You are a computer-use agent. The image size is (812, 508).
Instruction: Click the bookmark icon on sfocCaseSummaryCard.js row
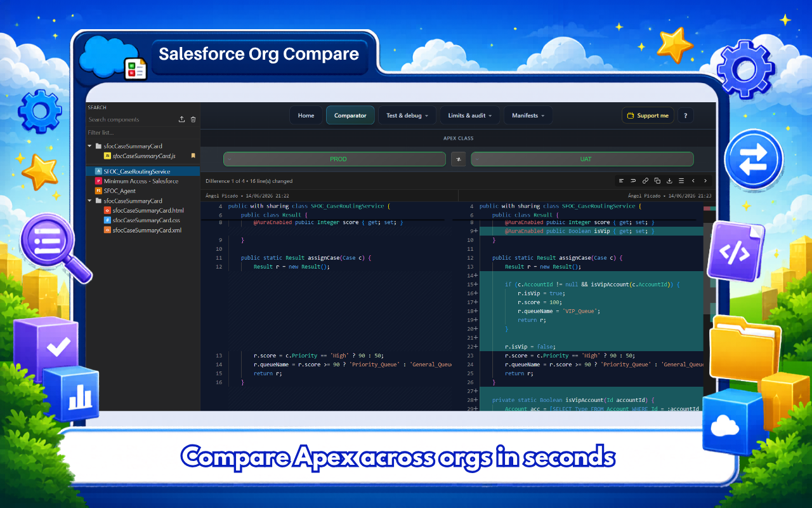(x=193, y=156)
